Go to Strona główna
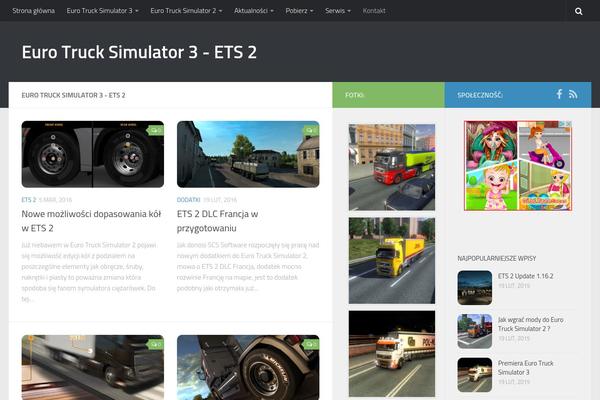600x400 pixels. point(34,11)
